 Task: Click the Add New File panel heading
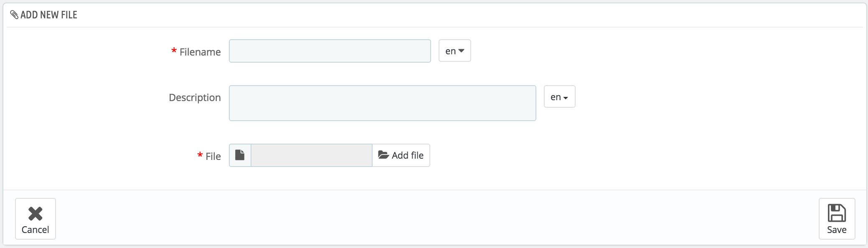49,15
